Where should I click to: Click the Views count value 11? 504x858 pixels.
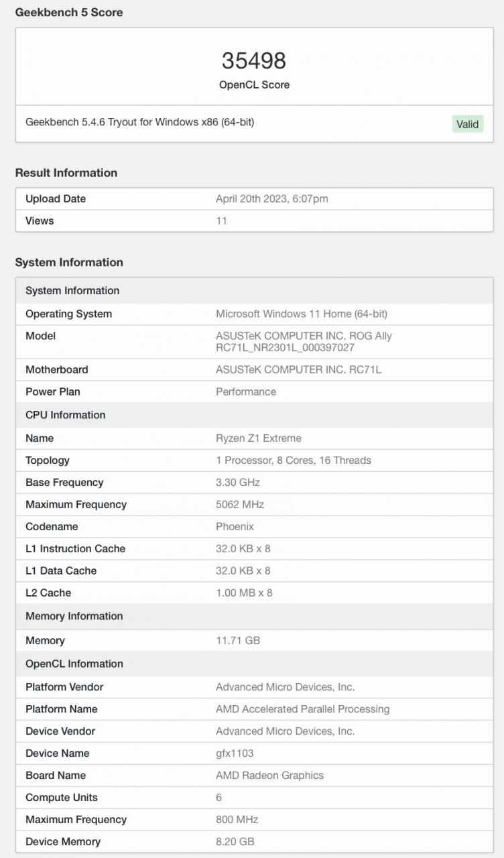(221, 221)
